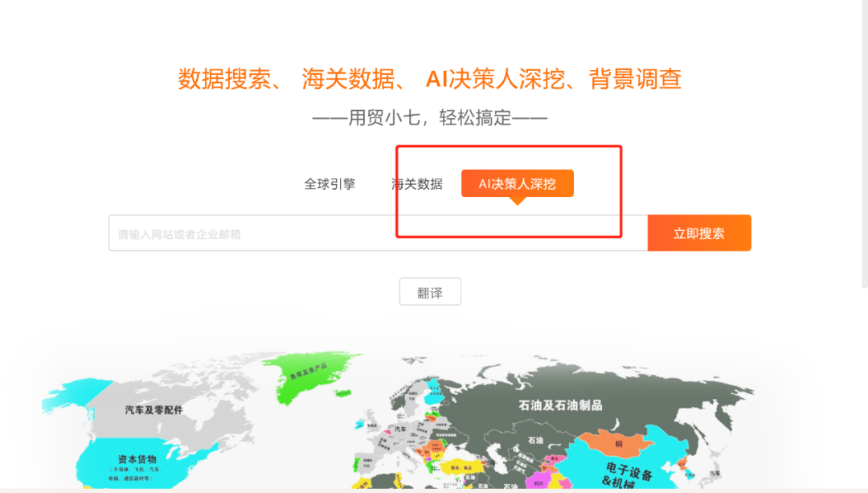Click the 铜 label on the orange region
Viewport: 868px width, 493px height.
click(x=619, y=444)
